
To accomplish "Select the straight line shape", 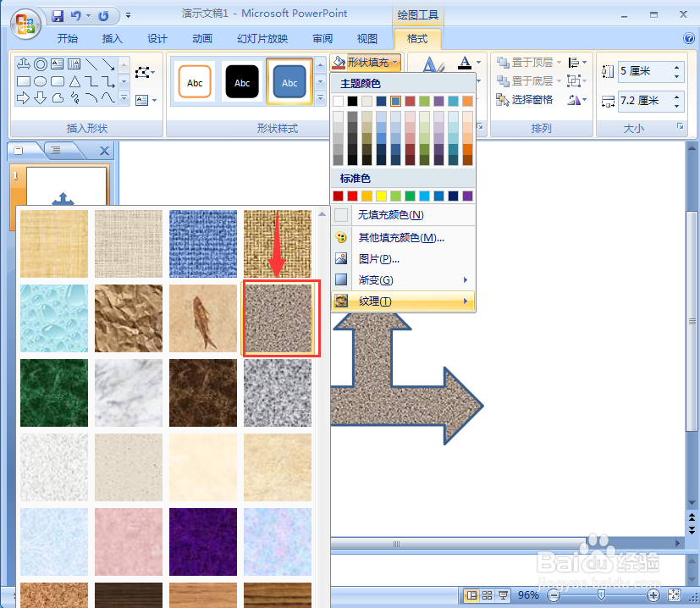I will click(x=91, y=64).
